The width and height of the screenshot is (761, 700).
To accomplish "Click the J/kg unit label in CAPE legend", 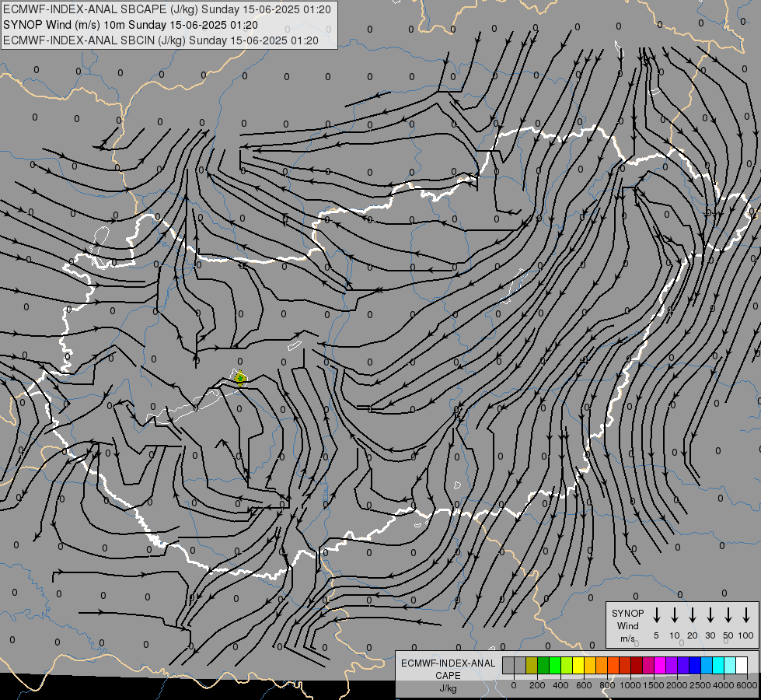I will [x=448, y=688].
